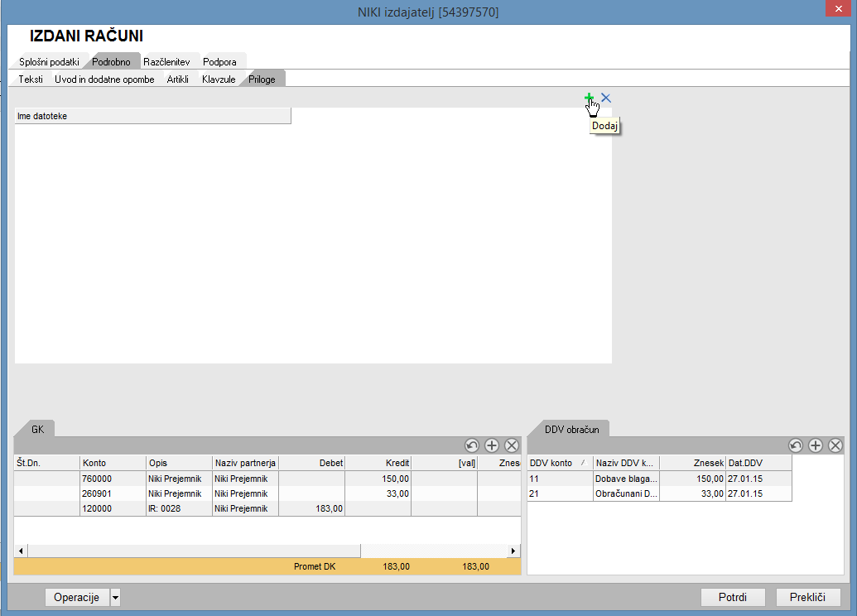This screenshot has height=616, width=857.
Task: Click GK grid horizontal scrollbar right arrow
Action: click(513, 551)
